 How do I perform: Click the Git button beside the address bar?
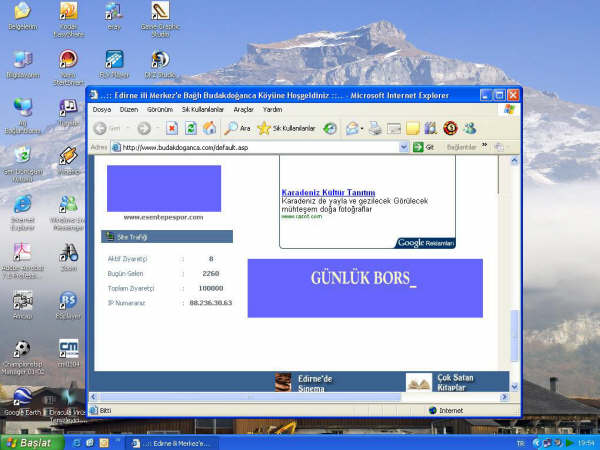tap(424, 147)
